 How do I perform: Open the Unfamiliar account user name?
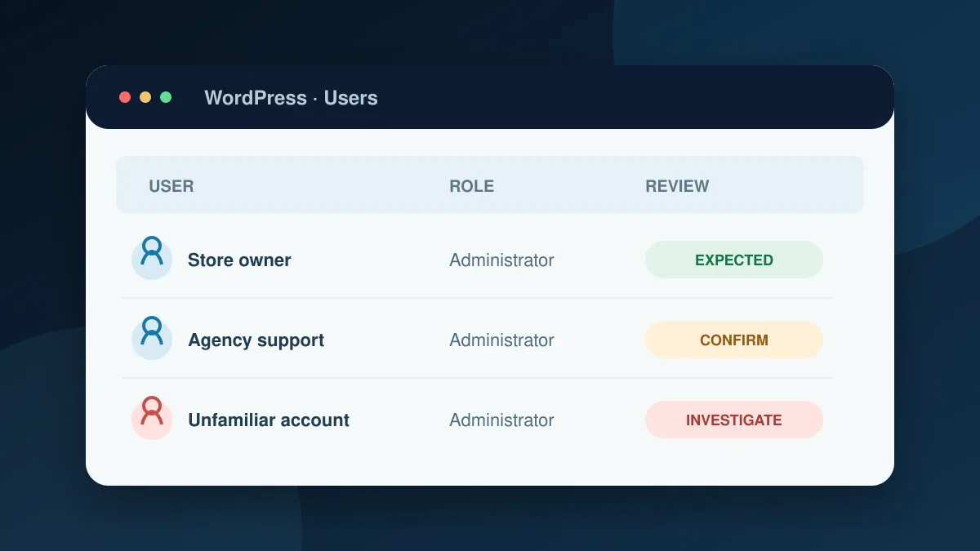(269, 420)
